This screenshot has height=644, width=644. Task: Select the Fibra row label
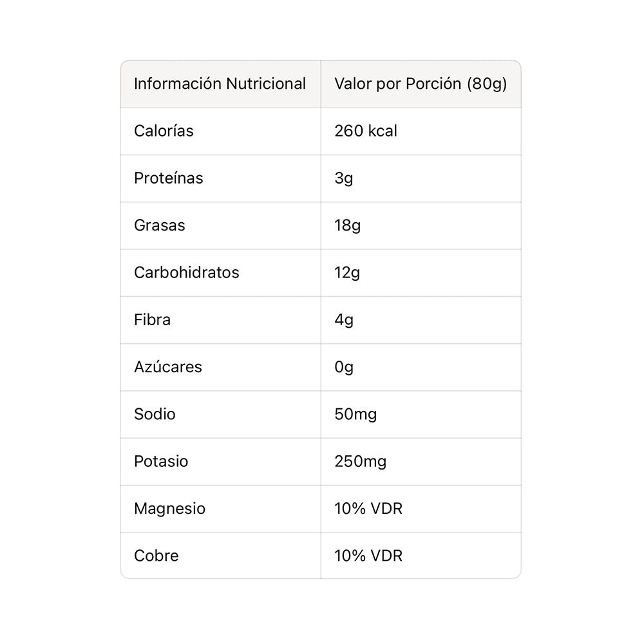point(152,320)
